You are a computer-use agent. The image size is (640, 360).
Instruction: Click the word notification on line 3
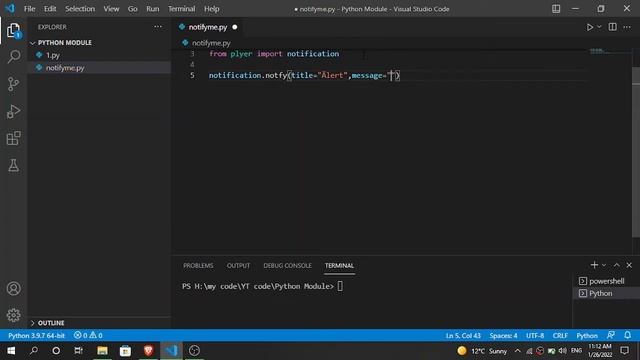point(313,54)
